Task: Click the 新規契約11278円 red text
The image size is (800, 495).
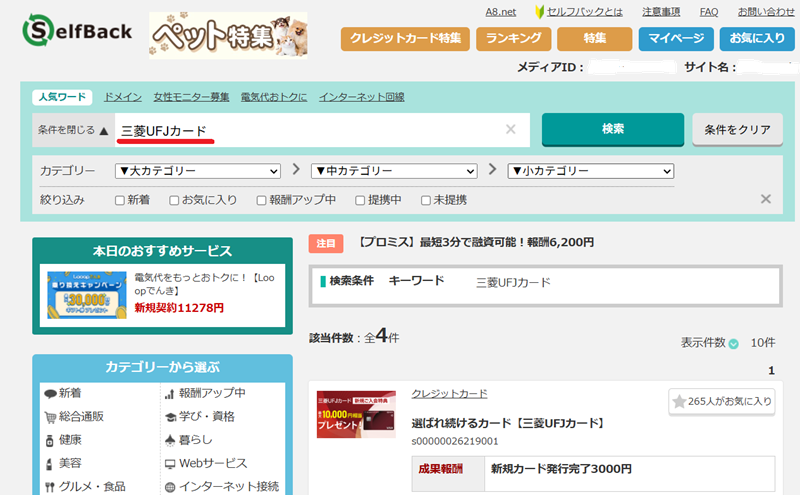Action: pos(179,308)
